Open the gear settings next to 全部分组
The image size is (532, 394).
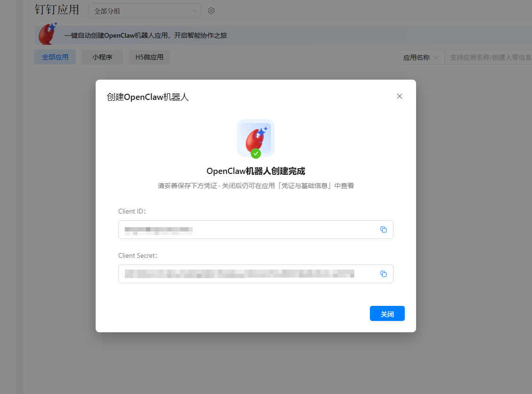click(212, 11)
